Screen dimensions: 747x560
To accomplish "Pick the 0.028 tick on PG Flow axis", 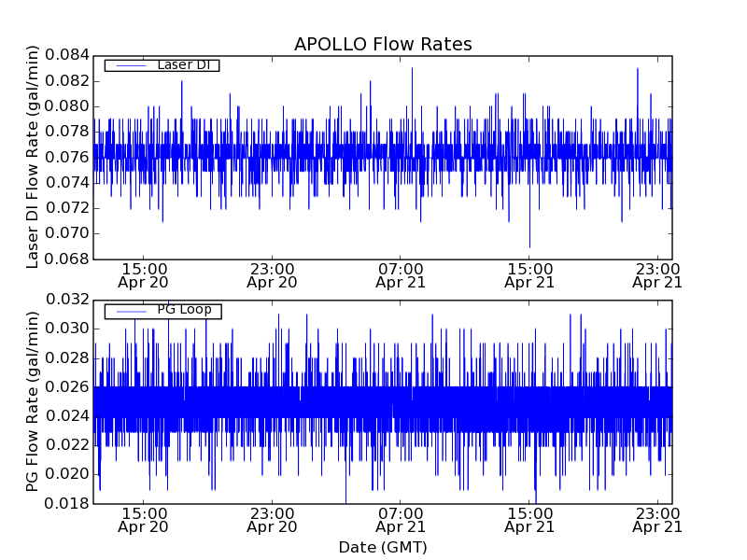I will [67, 358].
